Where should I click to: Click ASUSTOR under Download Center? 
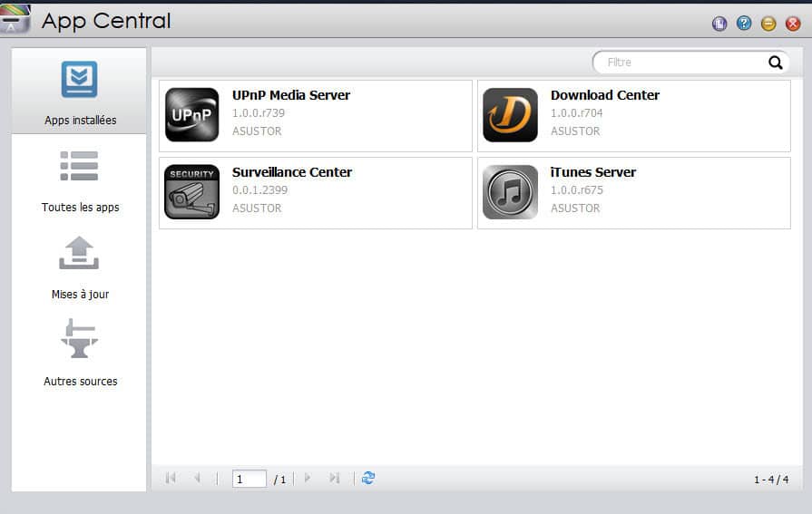point(575,131)
